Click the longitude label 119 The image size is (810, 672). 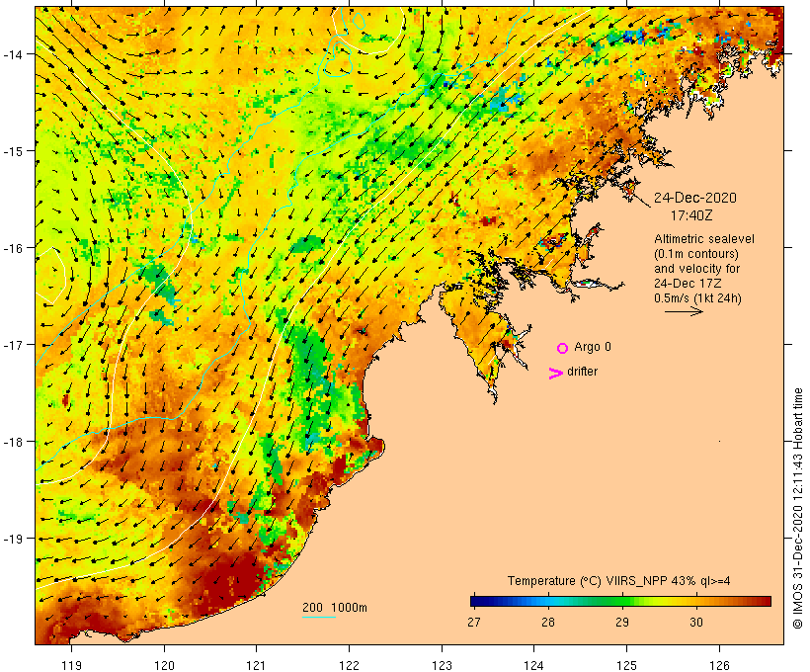(x=71, y=665)
